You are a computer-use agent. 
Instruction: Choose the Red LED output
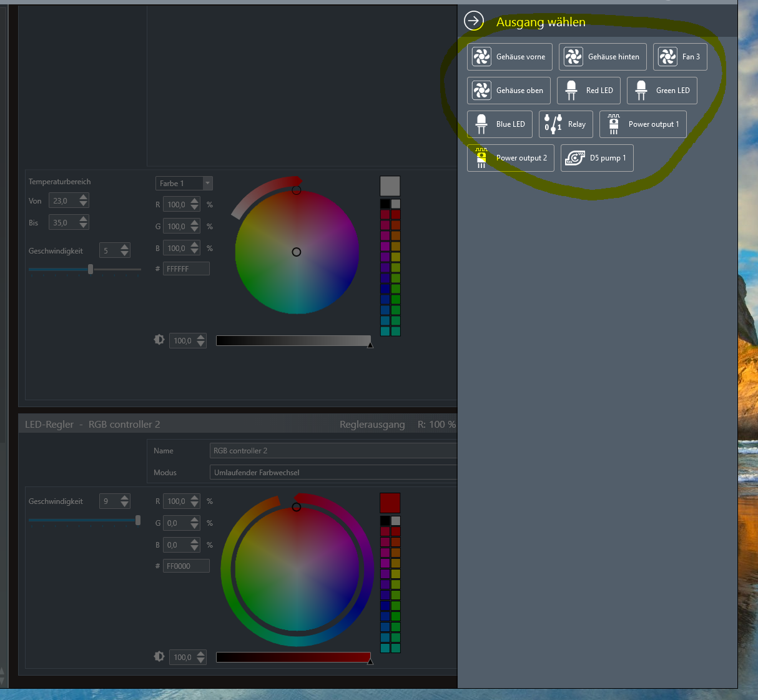coord(588,91)
